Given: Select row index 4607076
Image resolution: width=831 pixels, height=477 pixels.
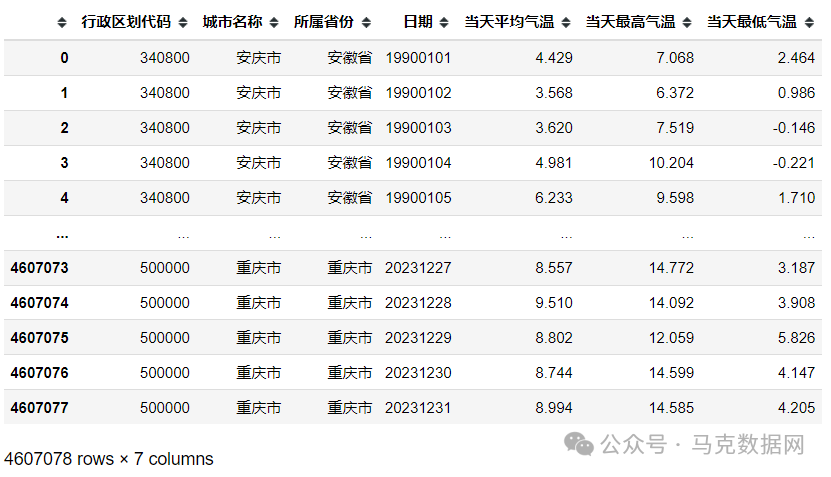Looking at the screenshot, I should click(39, 373).
